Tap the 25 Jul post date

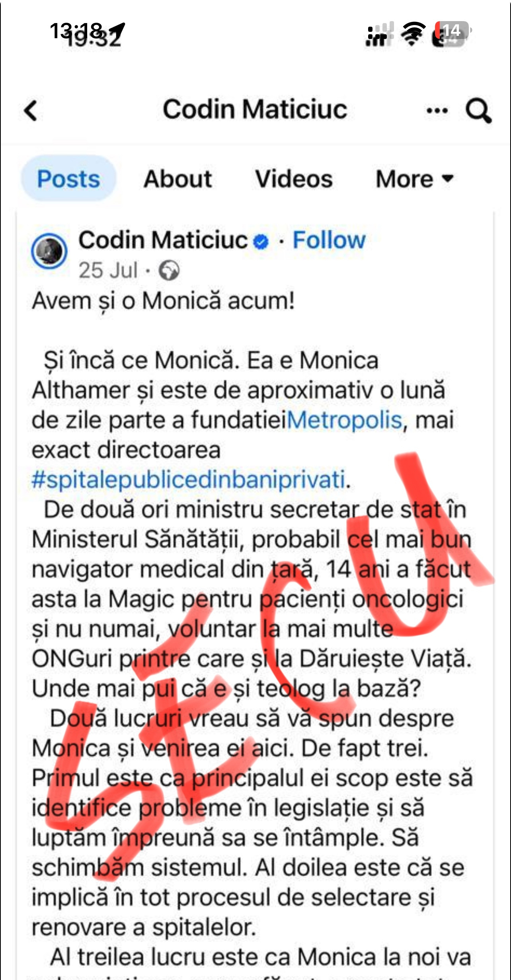click(x=108, y=270)
